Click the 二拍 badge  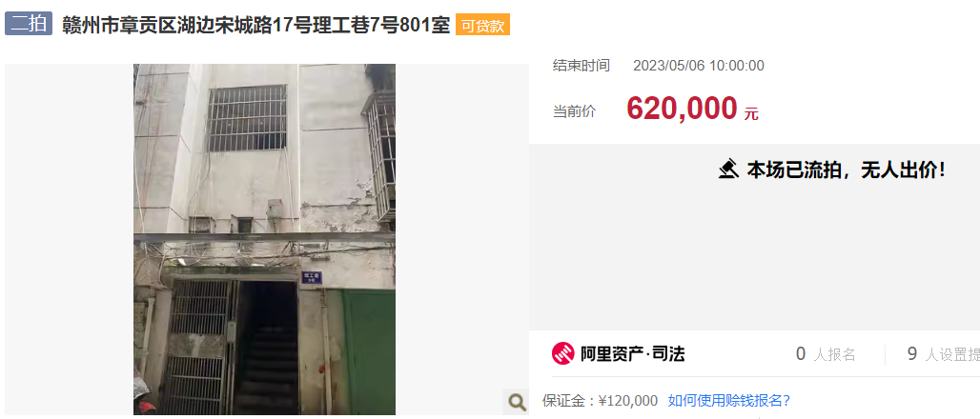click(x=29, y=25)
